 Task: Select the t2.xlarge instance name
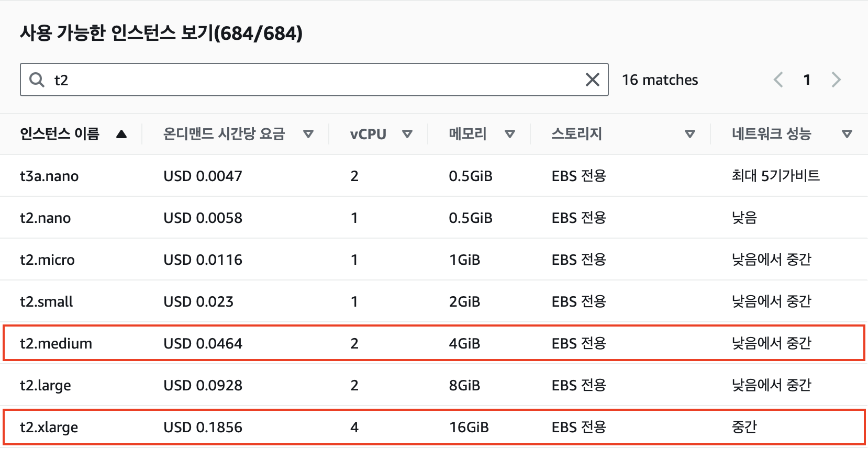[x=49, y=427]
